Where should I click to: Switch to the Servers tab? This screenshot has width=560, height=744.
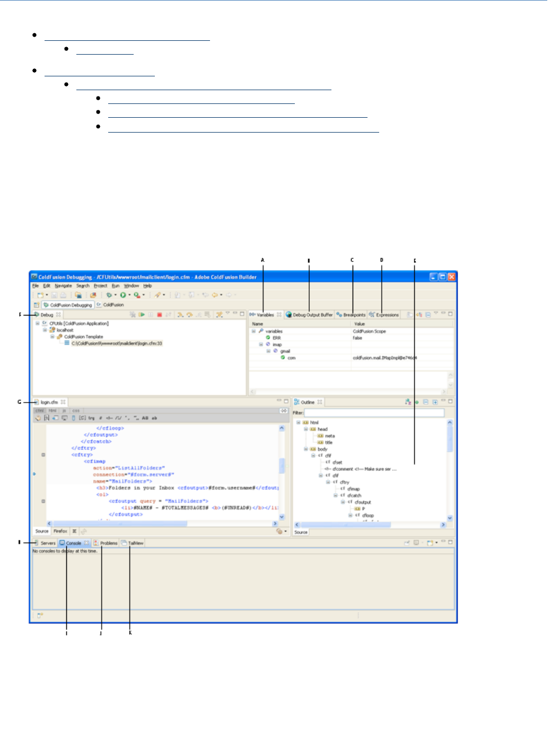45,543
